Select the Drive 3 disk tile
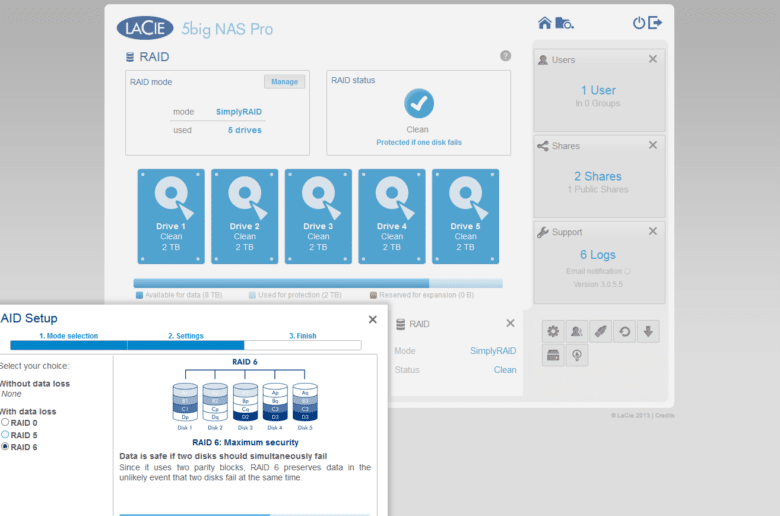 [318, 216]
